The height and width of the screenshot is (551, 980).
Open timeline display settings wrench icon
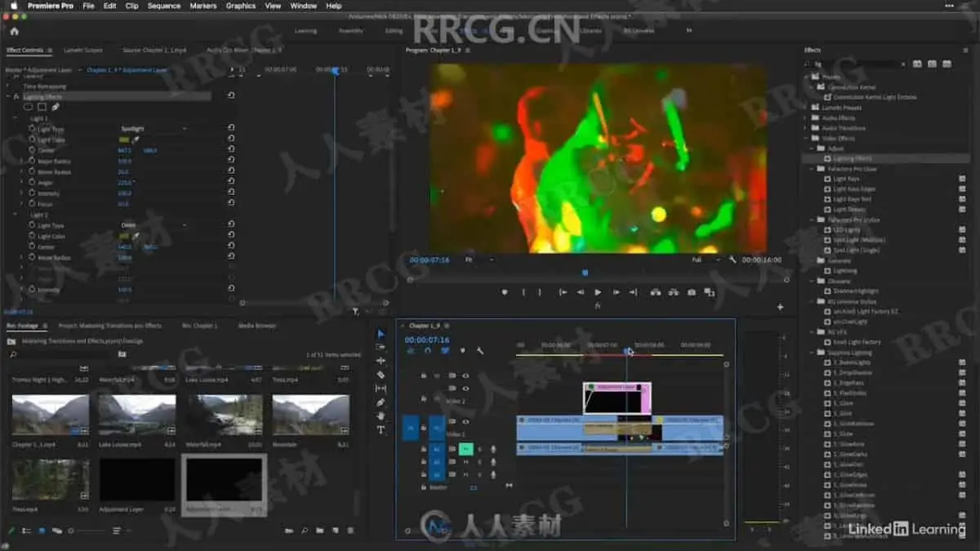pyautogui.click(x=480, y=351)
